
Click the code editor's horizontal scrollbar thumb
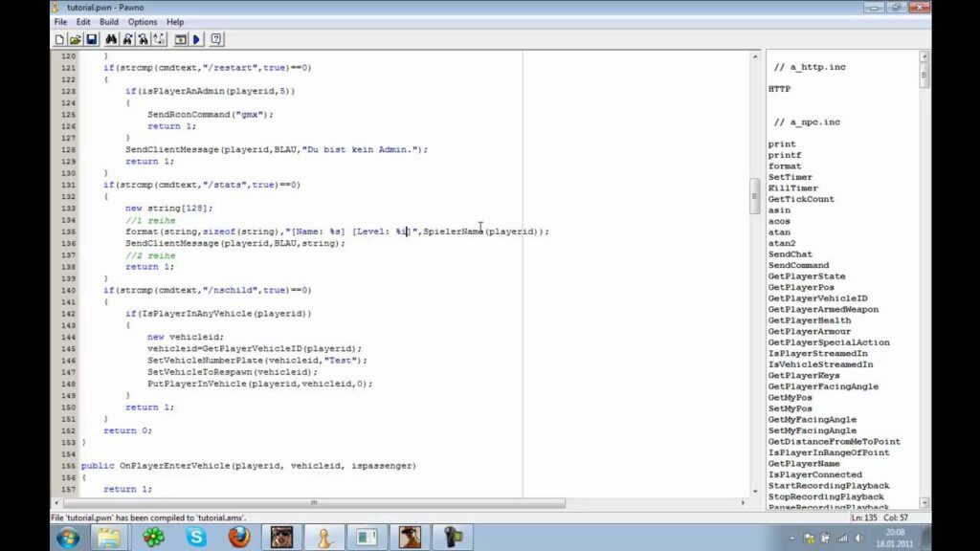[x=312, y=502]
